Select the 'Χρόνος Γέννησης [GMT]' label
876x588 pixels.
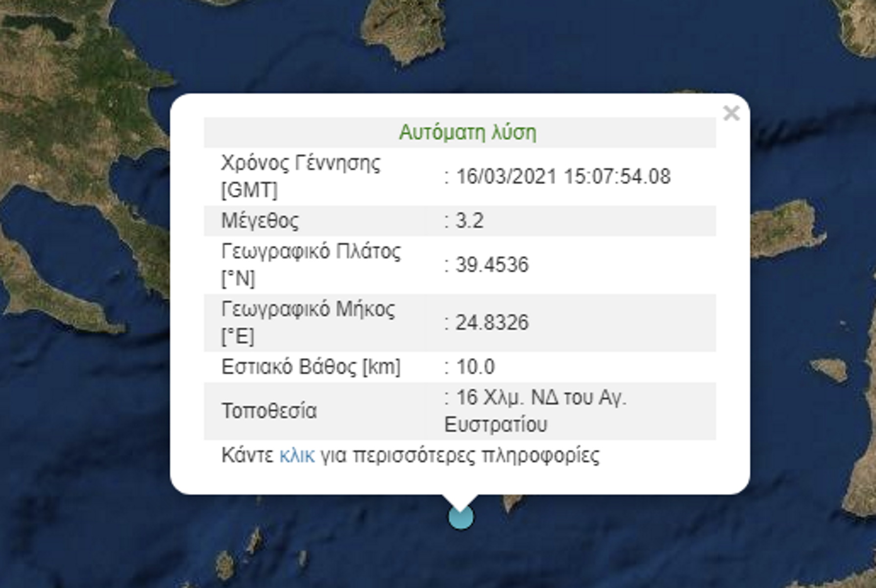[x=300, y=176]
